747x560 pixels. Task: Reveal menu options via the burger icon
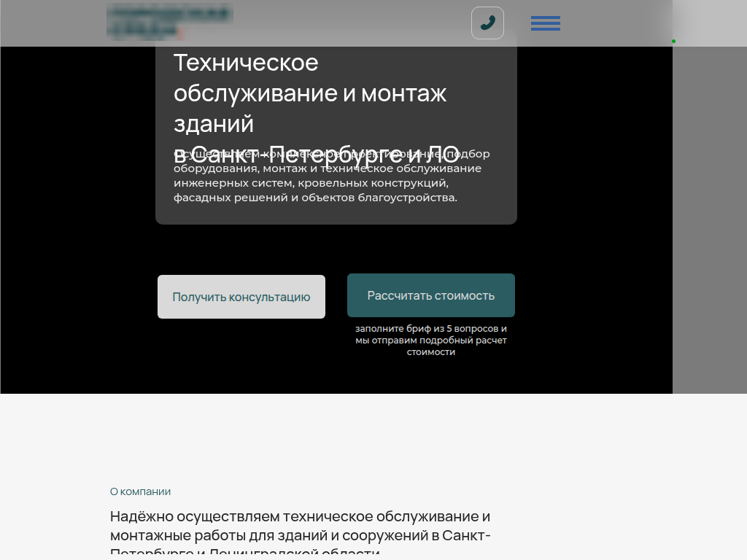pyautogui.click(x=546, y=23)
